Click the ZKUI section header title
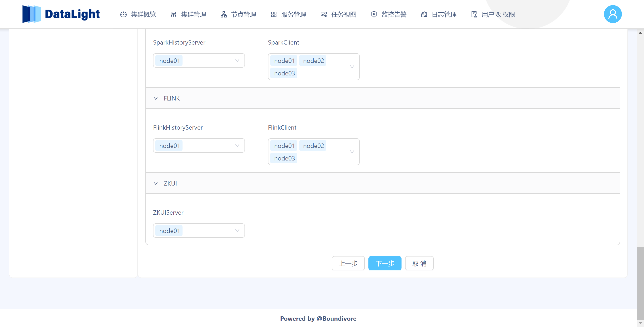Screen dimensions: 644x327 click(x=170, y=183)
